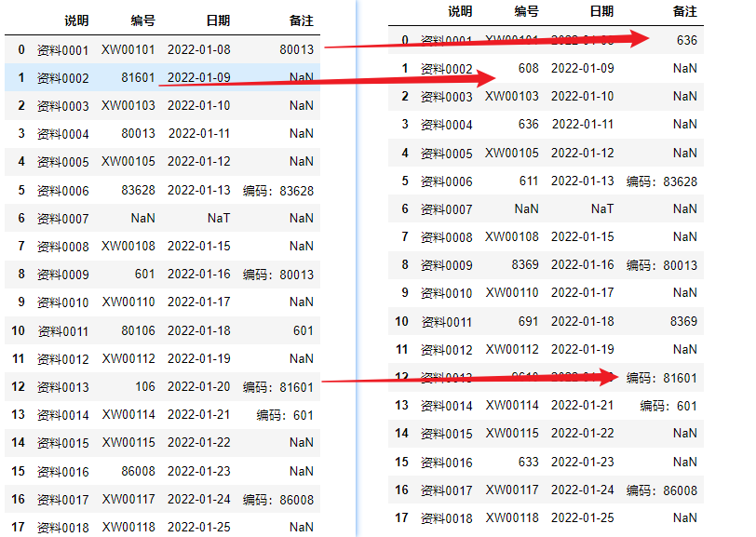Image resolution: width=756 pixels, height=537 pixels.
Task: Select 8369 in right table row 资料0009
Action: point(525,264)
